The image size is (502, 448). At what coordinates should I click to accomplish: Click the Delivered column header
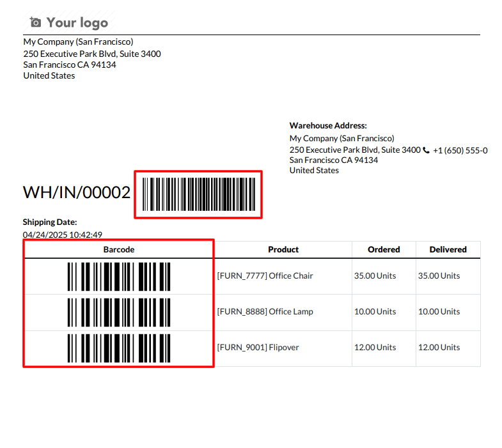coord(448,250)
